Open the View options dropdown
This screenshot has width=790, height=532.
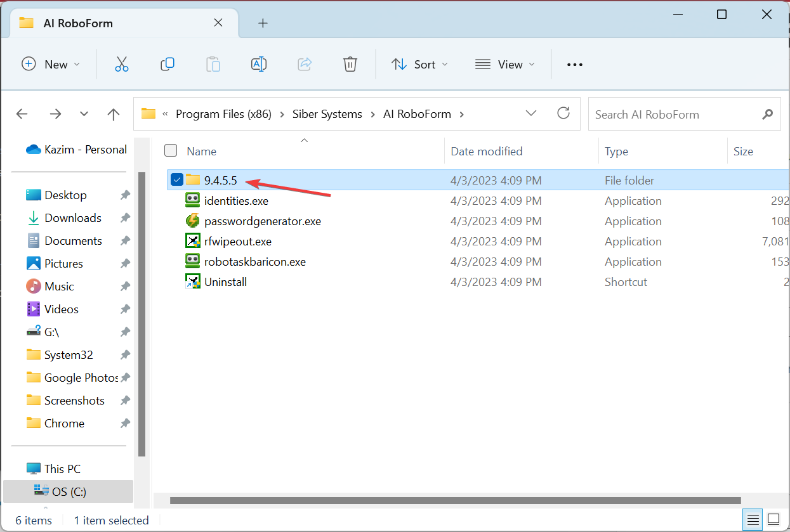pos(506,64)
